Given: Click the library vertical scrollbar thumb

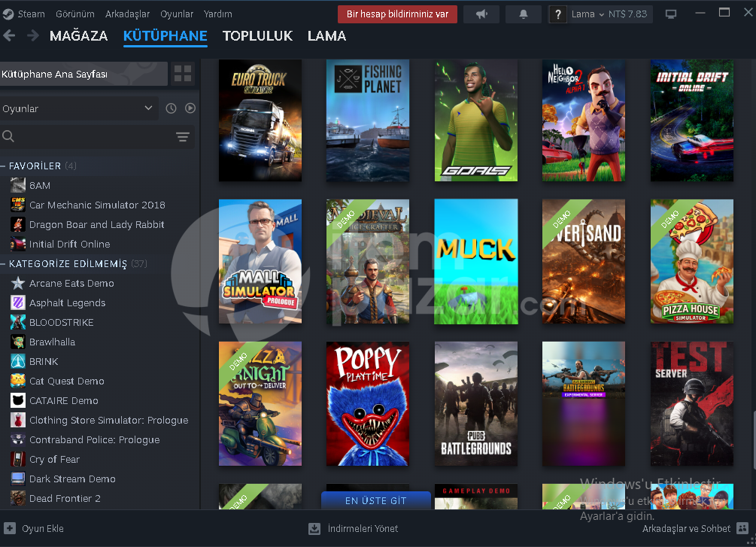Looking at the screenshot, I should coord(754,439).
